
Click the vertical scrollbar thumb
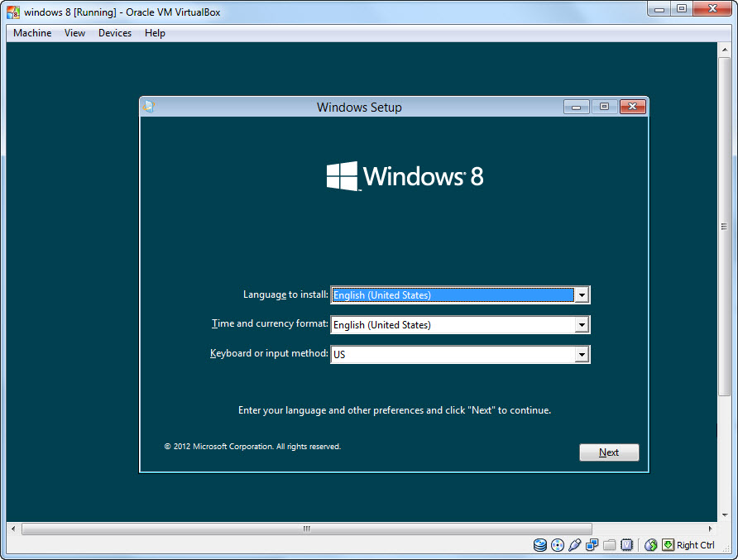(x=725, y=227)
